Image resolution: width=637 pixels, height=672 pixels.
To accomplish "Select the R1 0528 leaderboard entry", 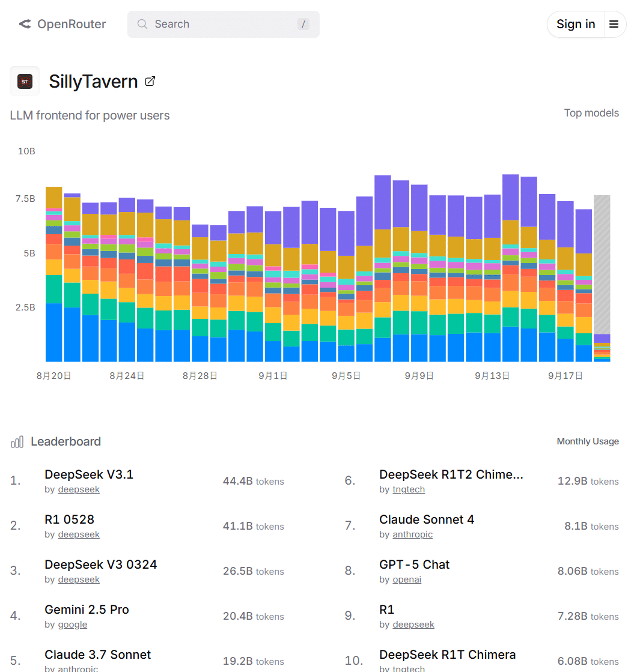I will click(69, 519).
